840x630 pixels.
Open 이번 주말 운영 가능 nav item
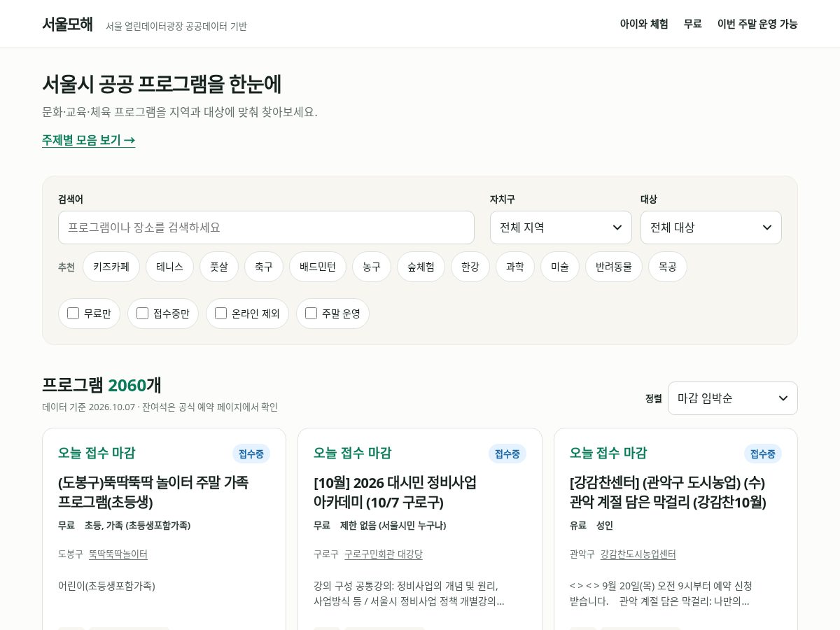tap(757, 24)
